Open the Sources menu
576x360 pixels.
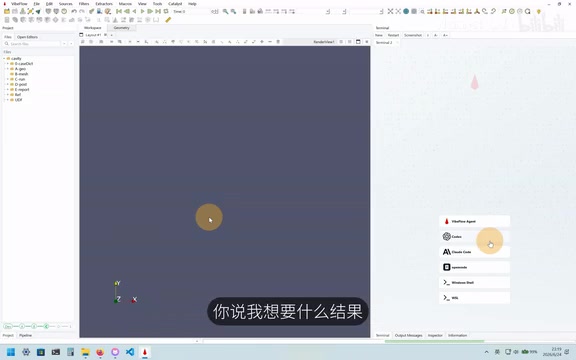pyautogui.click(x=66, y=4)
